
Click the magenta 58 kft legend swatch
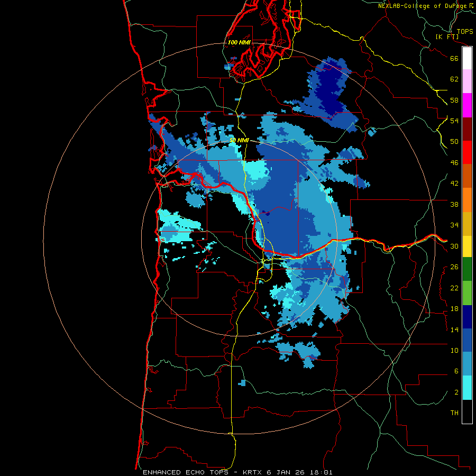(x=467, y=105)
